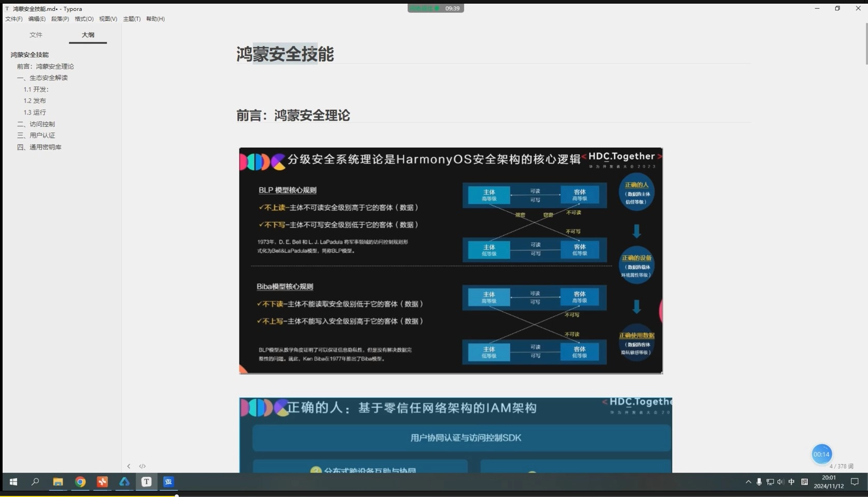Click the BLP model slide image
This screenshot has width=868, height=497.
tap(450, 260)
